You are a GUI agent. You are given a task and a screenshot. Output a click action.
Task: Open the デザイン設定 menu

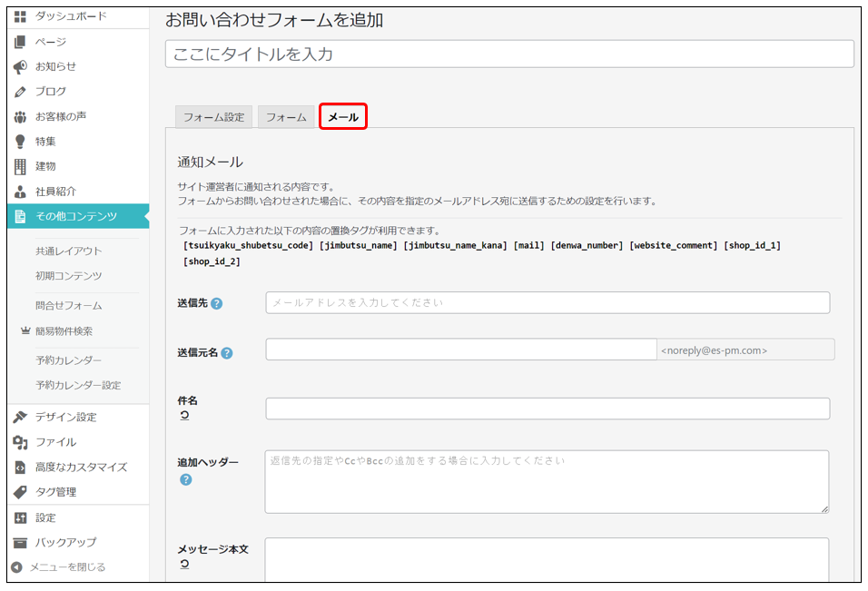pyautogui.click(x=65, y=418)
